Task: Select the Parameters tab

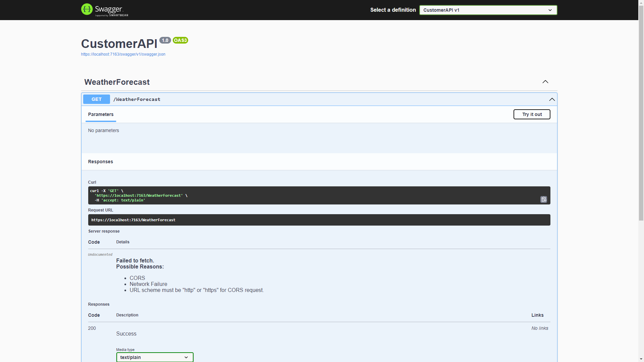Action: coord(101,114)
